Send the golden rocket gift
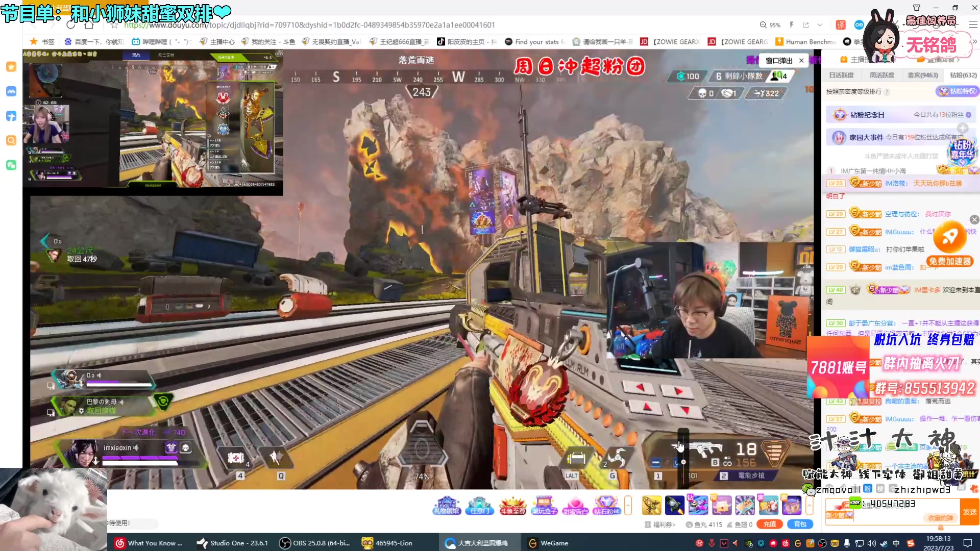The image size is (980, 551). click(x=652, y=505)
